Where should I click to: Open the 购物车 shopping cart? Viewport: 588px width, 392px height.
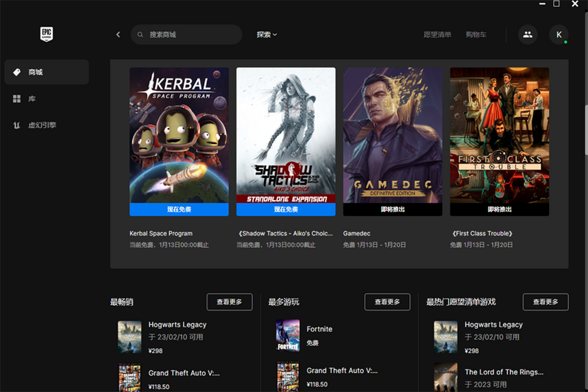(x=476, y=35)
